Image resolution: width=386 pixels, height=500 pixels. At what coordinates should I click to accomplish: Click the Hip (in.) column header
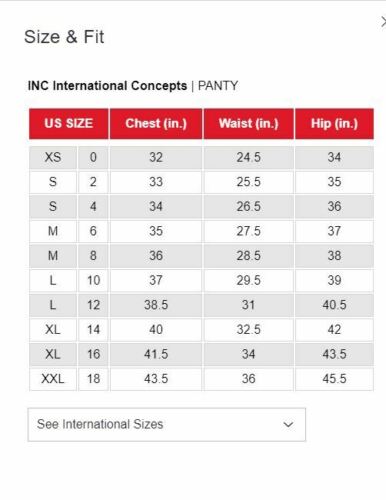[334, 124]
